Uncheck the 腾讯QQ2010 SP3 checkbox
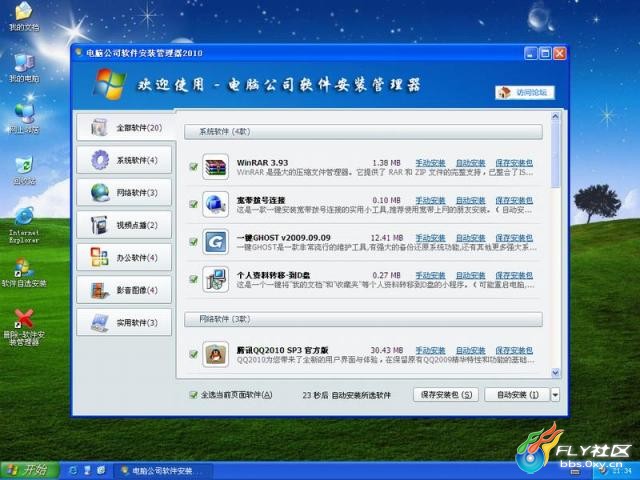The image size is (640, 480). point(193,354)
